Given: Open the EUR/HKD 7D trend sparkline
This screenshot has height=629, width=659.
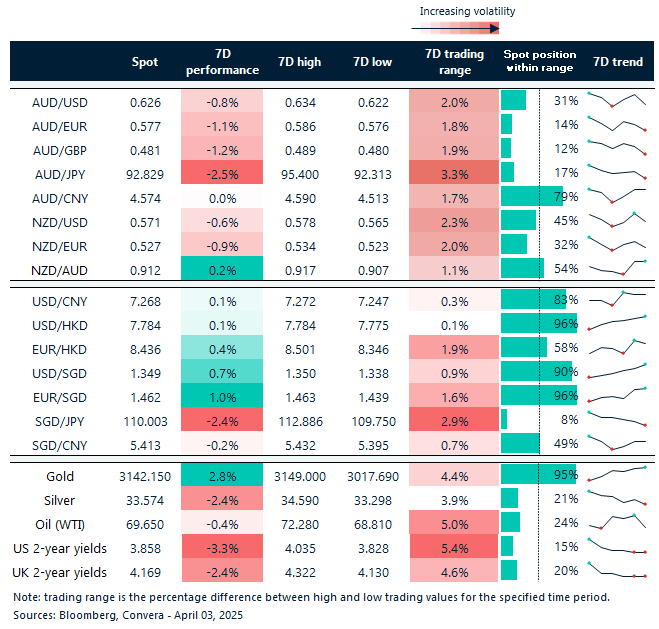Looking at the screenshot, I should (616, 347).
